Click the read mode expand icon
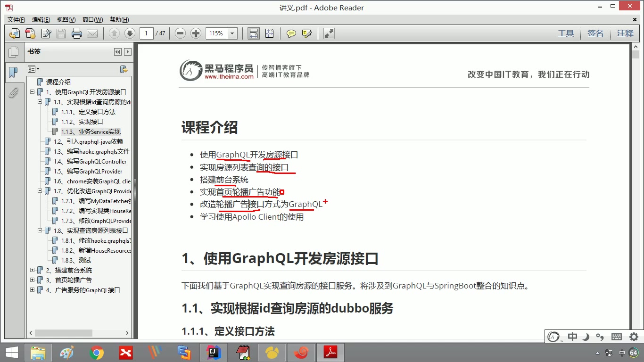This screenshot has height=362, width=644. [x=329, y=33]
